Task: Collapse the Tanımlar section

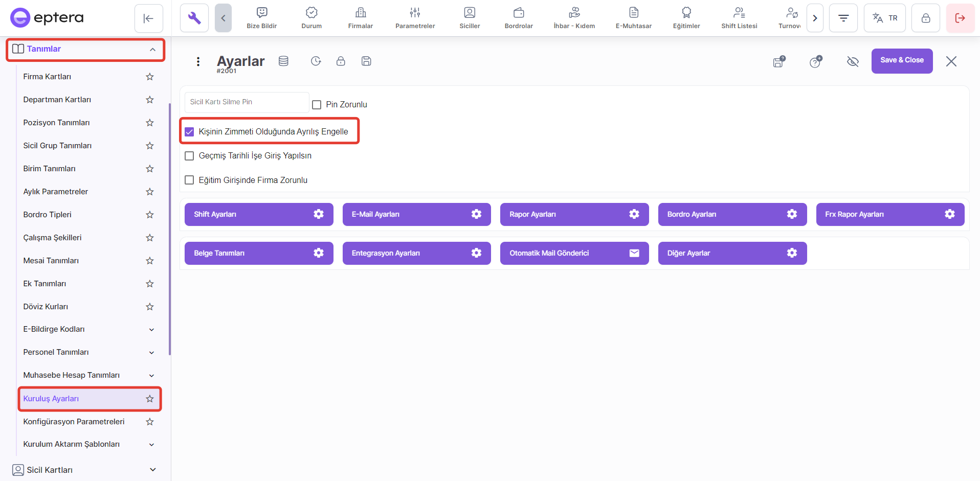Action: [x=152, y=50]
